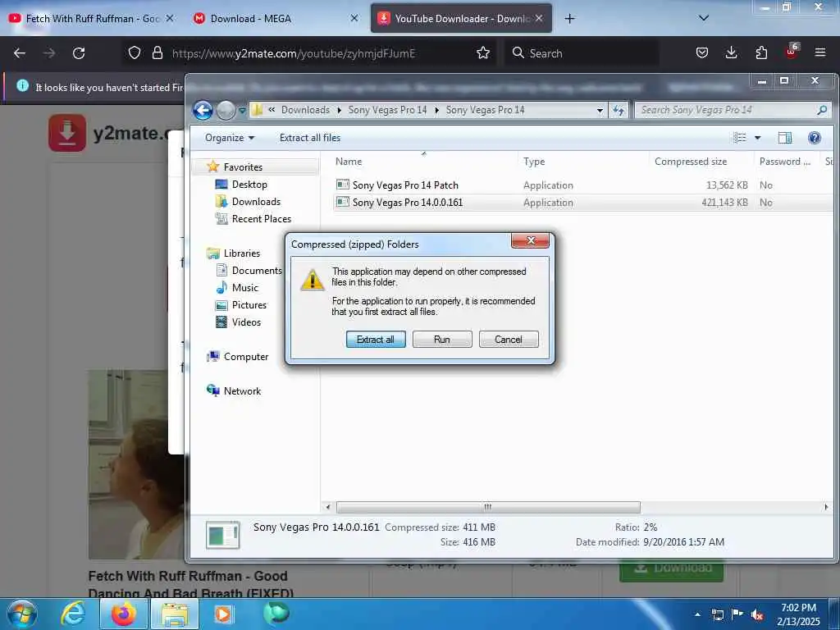Sort by the Password column header
Image resolution: width=840 pixels, height=630 pixels.
point(785,162)
